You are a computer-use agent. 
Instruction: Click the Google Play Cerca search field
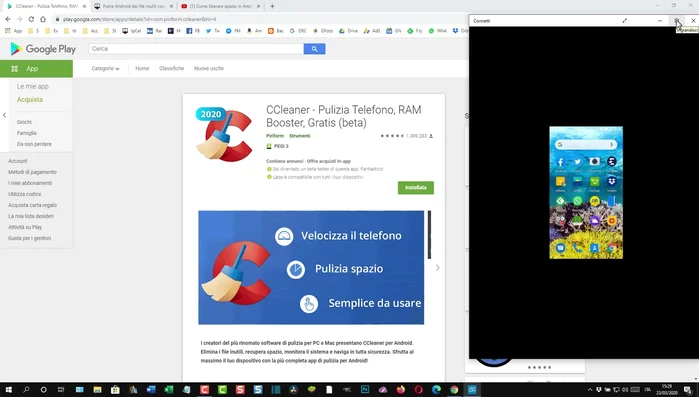tap(196, 49)
